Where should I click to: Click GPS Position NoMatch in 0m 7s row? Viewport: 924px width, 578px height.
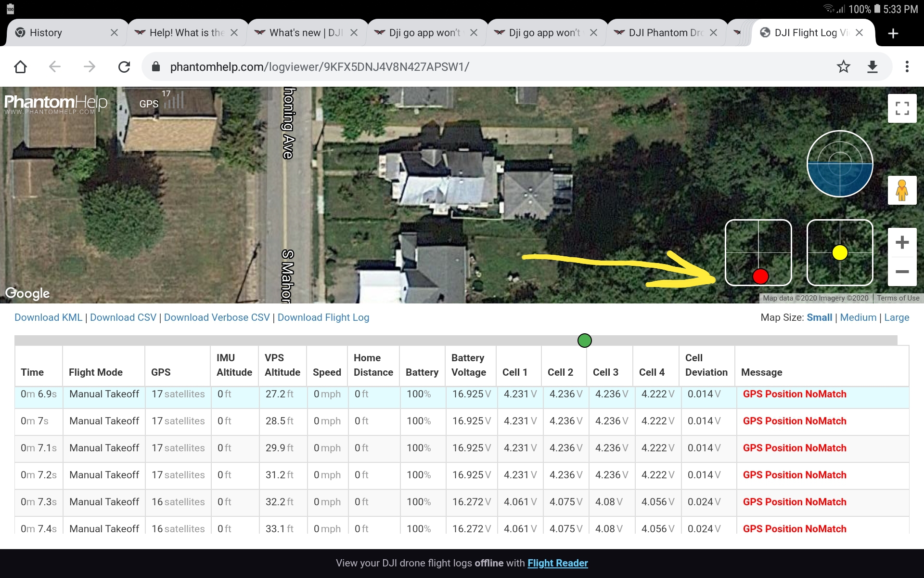coord(795,421)
